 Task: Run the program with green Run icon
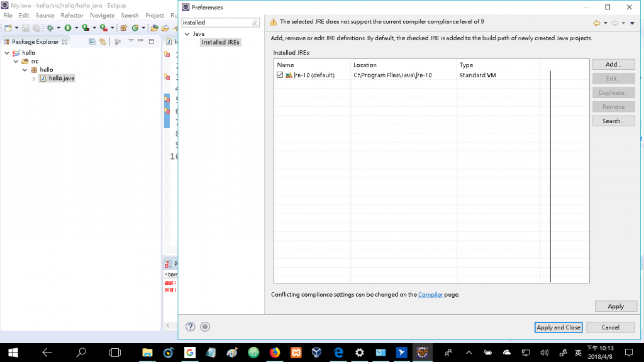68,28
